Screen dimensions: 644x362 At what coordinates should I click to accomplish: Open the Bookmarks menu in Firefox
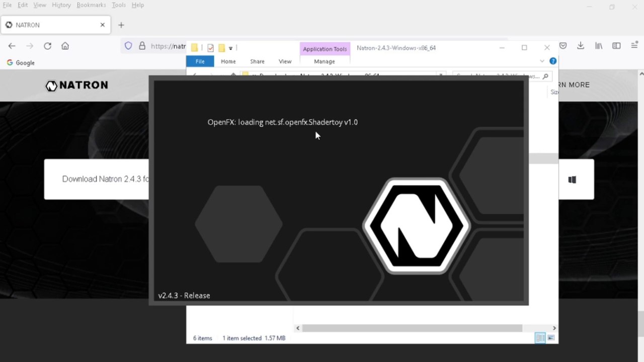point(91,5)
